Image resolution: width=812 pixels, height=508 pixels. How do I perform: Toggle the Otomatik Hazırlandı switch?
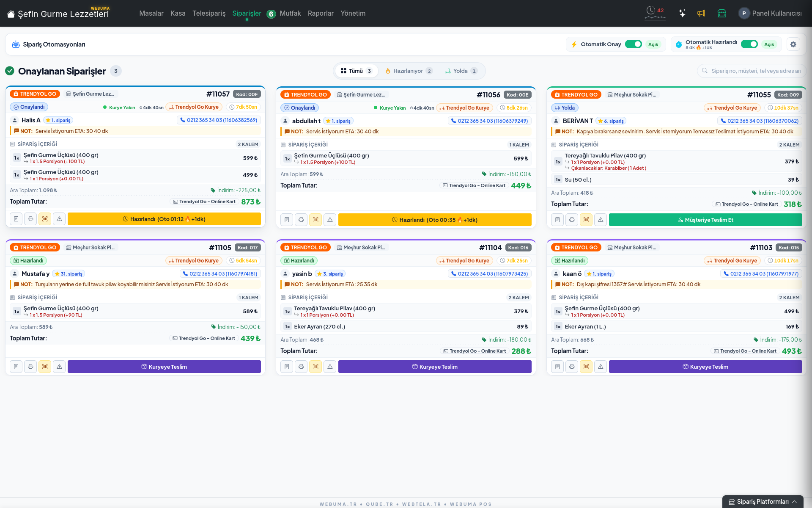[749, 44]
